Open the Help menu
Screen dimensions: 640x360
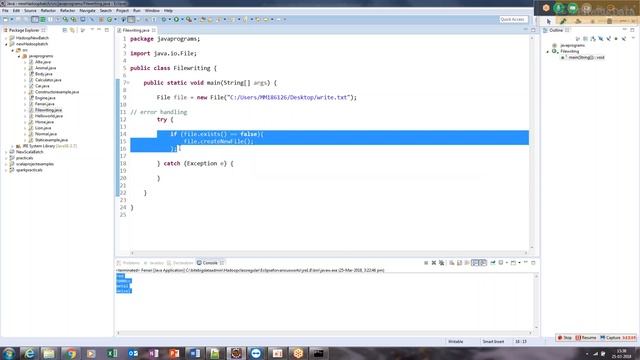click(x=168, y=11)
